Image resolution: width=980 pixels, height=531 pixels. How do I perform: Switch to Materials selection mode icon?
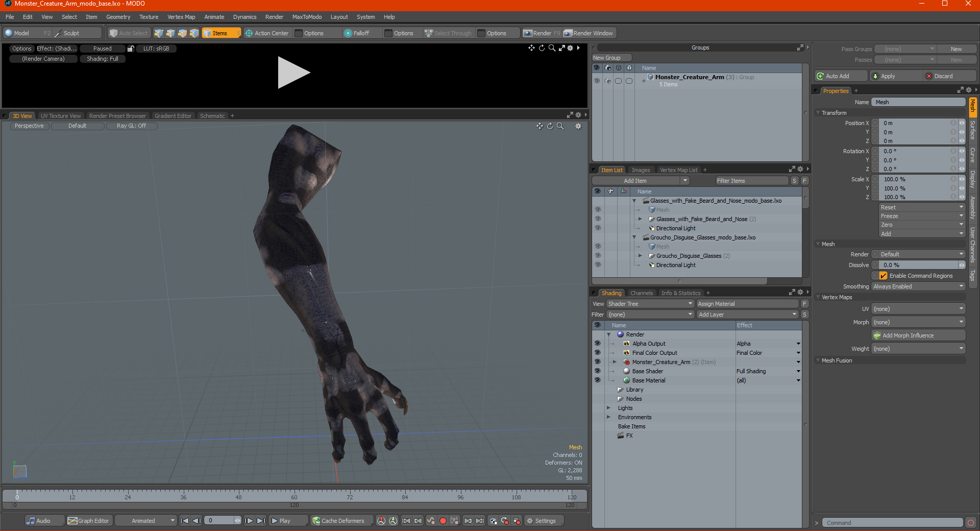click(x=194, y=33)
